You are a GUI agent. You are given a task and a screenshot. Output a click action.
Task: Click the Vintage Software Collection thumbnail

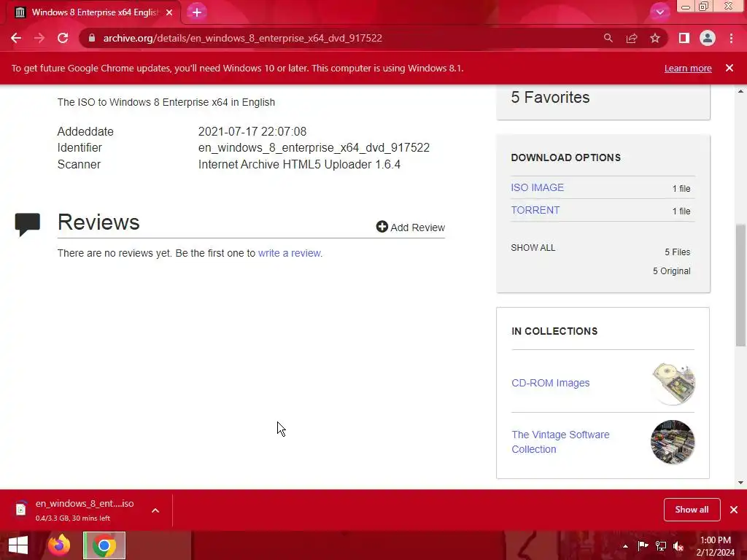pos(673,442)
